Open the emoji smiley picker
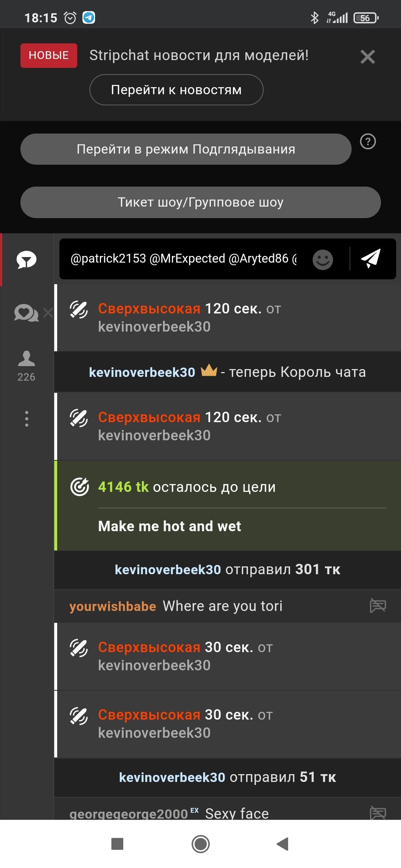 click(323, 259)
